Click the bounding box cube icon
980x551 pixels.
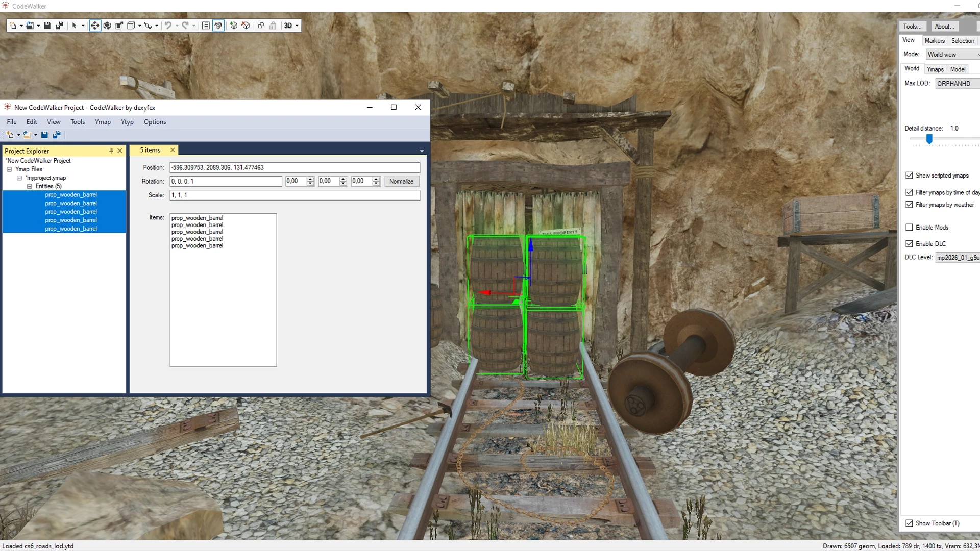(x=131, y=26)
